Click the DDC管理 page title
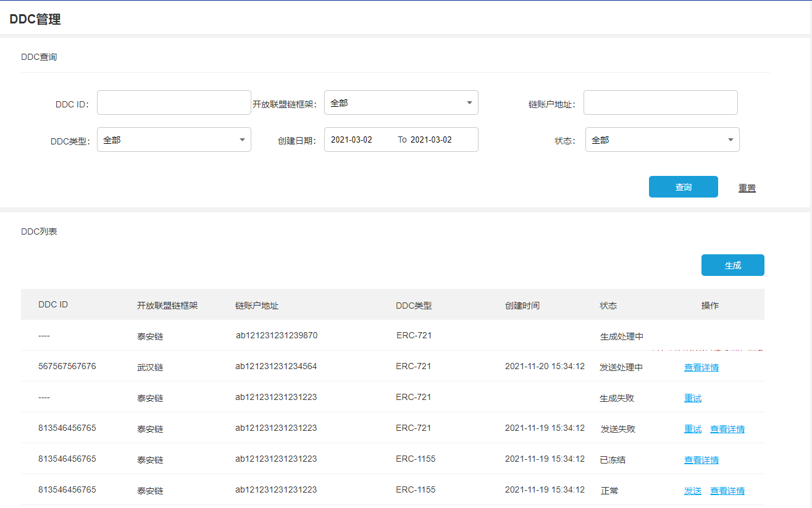The image size is (812, 508). pos(35,19)
